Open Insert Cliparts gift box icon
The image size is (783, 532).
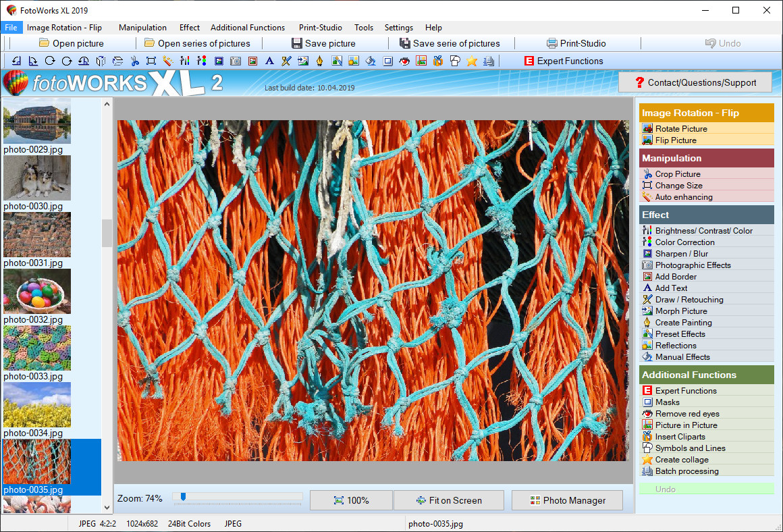point(437,61)
